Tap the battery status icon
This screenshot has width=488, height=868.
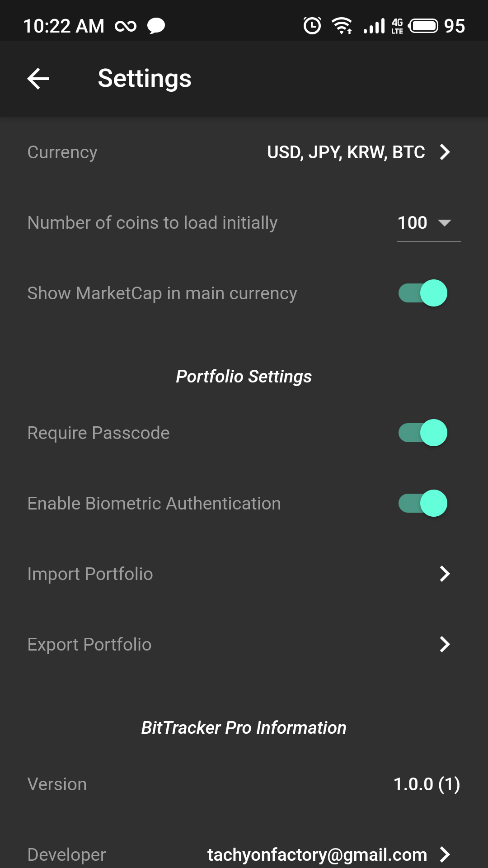[423, 26]
